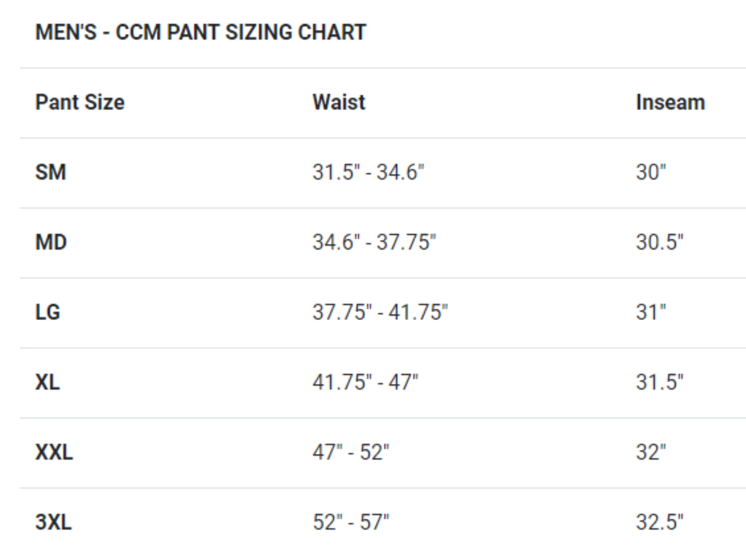Select the 34.6" - 37.75" waist value
Screen dimensions: 746x560
(x=374, y=242)
